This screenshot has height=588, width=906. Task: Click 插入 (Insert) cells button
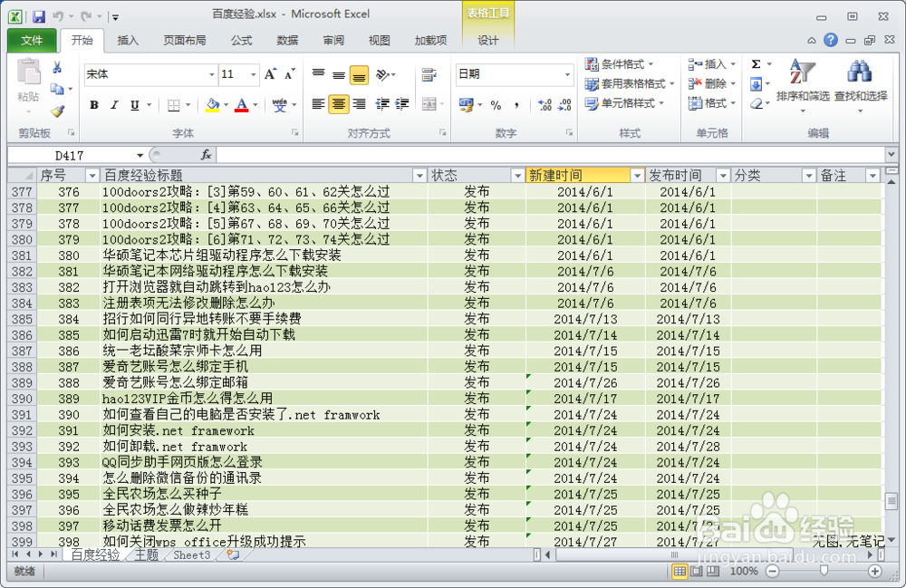pos(711,64)
